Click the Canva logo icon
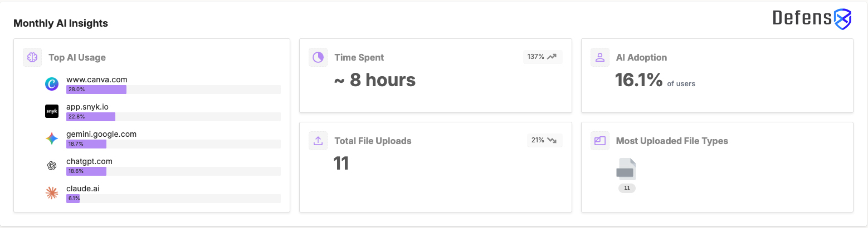The height and width of the screenshot is (228, 868). coord(52,84)
